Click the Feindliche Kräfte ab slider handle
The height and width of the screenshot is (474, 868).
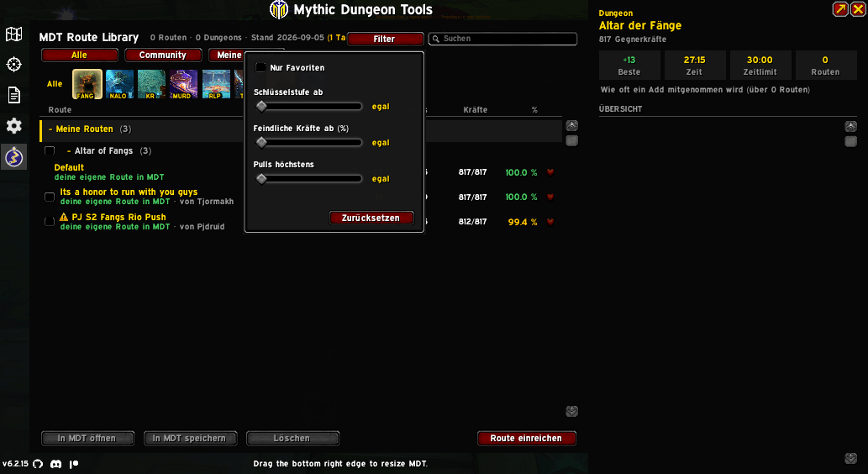(261, 142)
